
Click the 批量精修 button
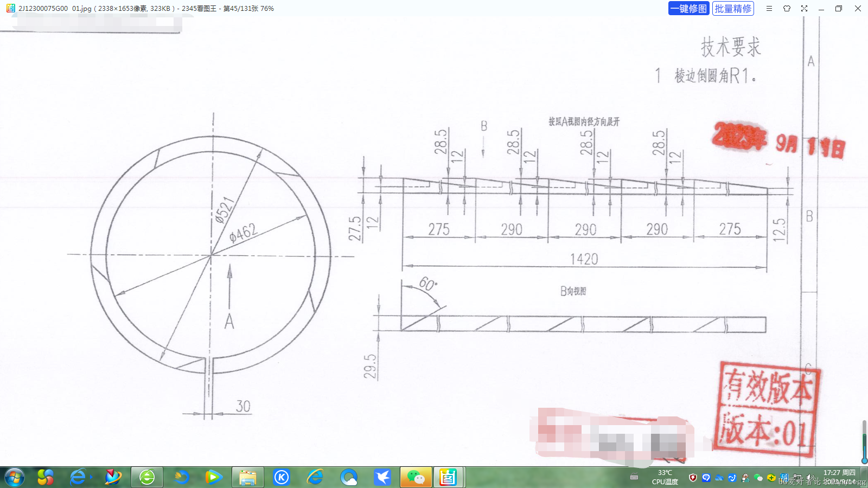[733, 8]
